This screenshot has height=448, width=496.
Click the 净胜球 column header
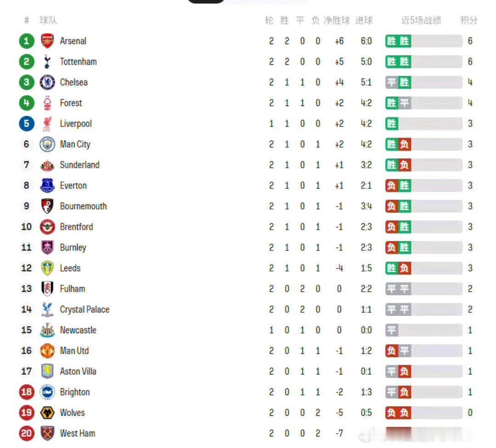[x=337, y=20]
